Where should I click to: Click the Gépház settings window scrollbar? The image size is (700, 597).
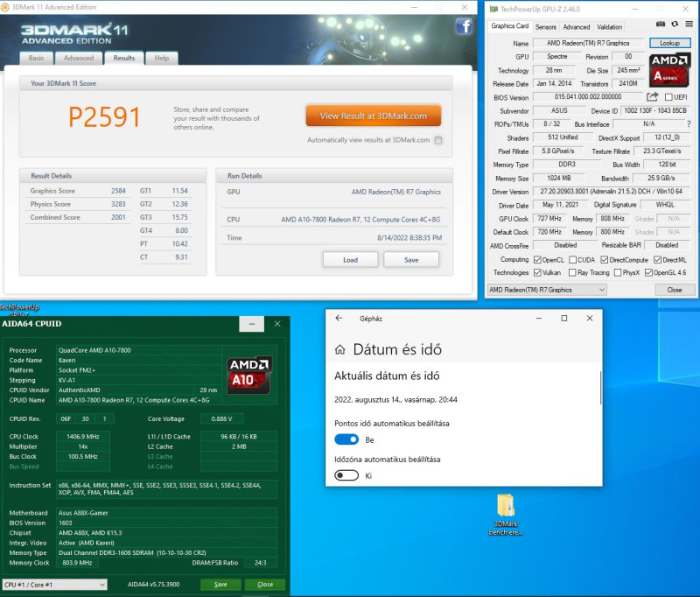pyautogui.click(x=600, y=388)
